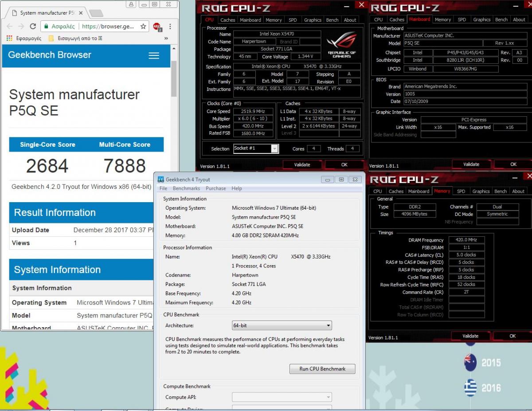Open SPD tab in Memory CPU-Z window
Viewport: 532px width, 411px height.
point(461,191)
